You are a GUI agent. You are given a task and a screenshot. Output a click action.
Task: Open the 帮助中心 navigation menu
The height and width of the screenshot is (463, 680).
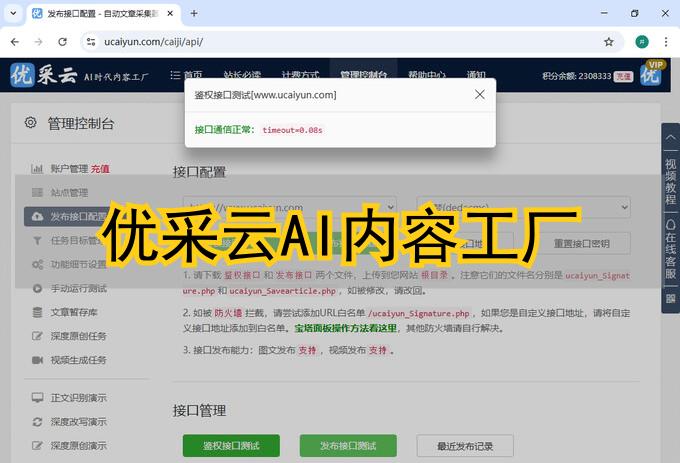coord(427,75)
